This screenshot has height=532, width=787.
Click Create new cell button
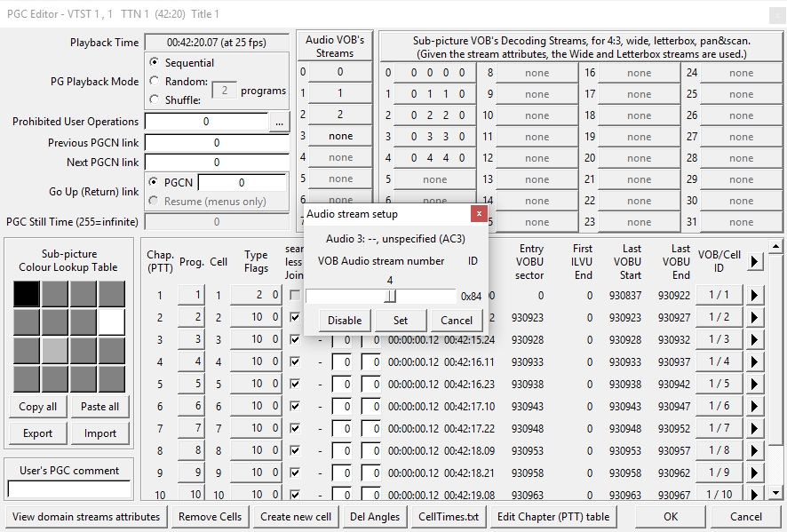(296, 516)
